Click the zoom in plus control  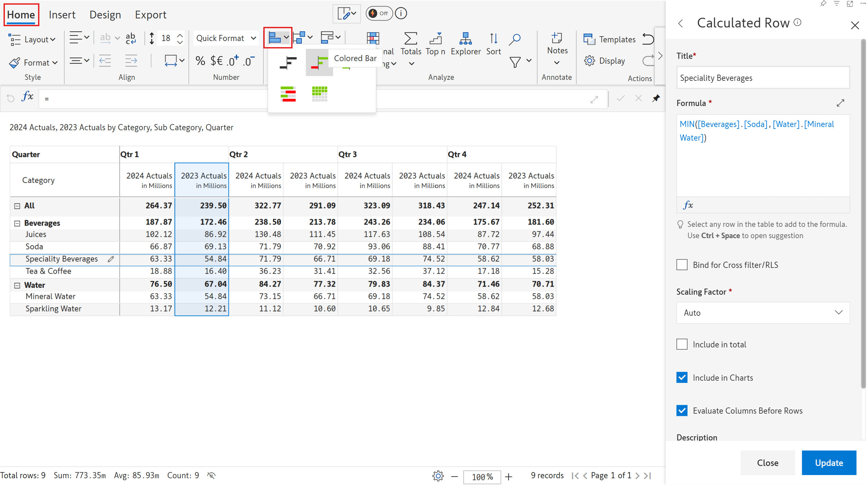508,477
